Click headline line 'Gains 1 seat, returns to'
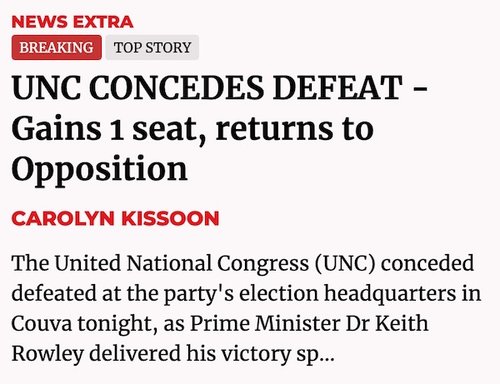Screen dimensions: 500x384 [x=192, y=129]
